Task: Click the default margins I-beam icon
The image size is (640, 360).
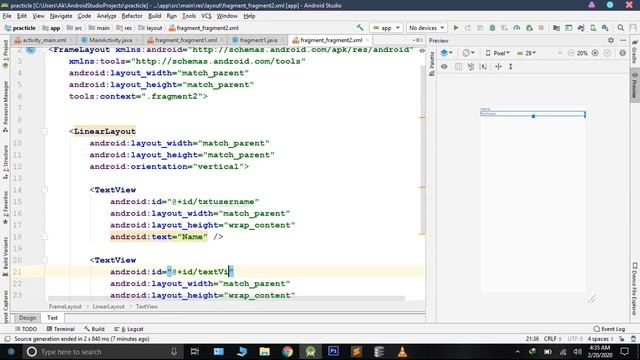Action: [511, 67]
